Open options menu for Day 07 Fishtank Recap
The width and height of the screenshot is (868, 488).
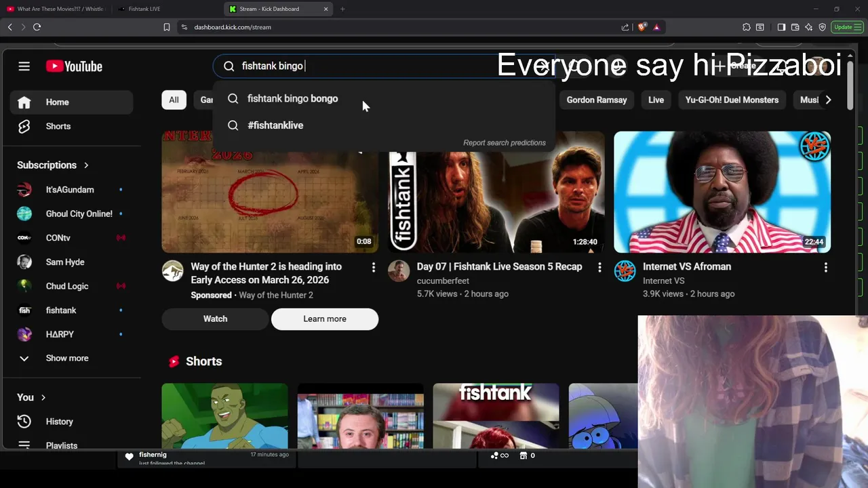tap(599, 268)
